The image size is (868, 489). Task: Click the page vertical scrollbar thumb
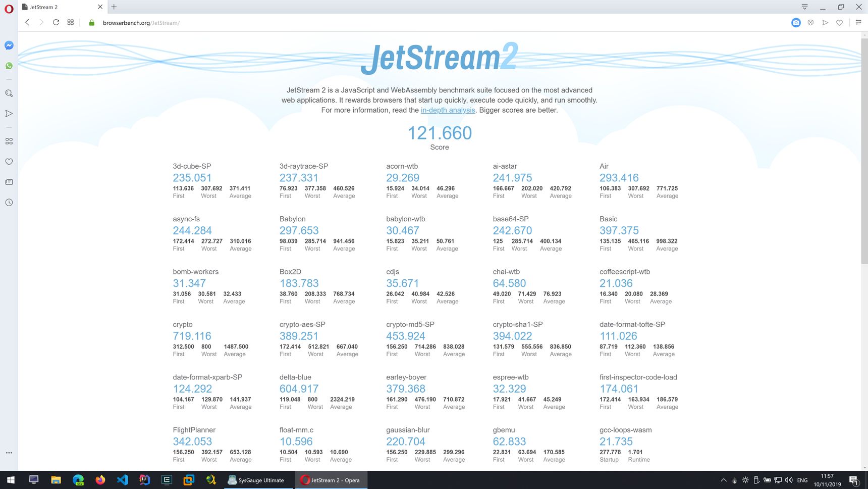[x=864, y=151]
